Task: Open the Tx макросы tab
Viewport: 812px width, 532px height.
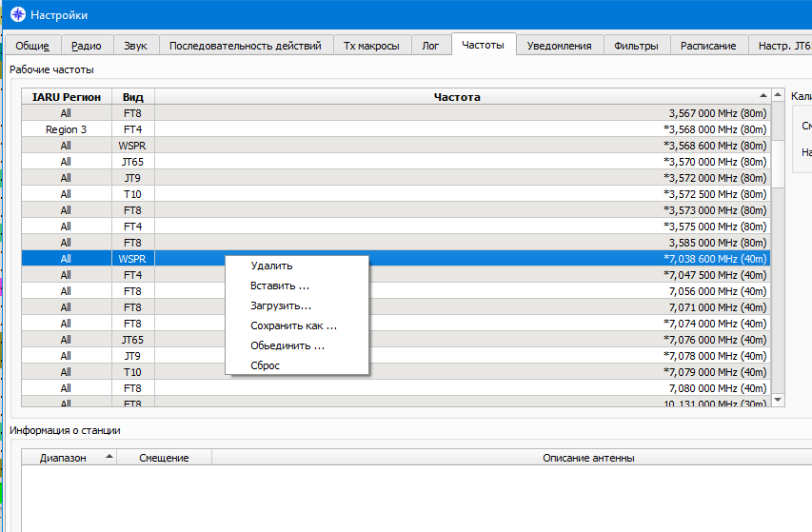Action: point(371,46)
